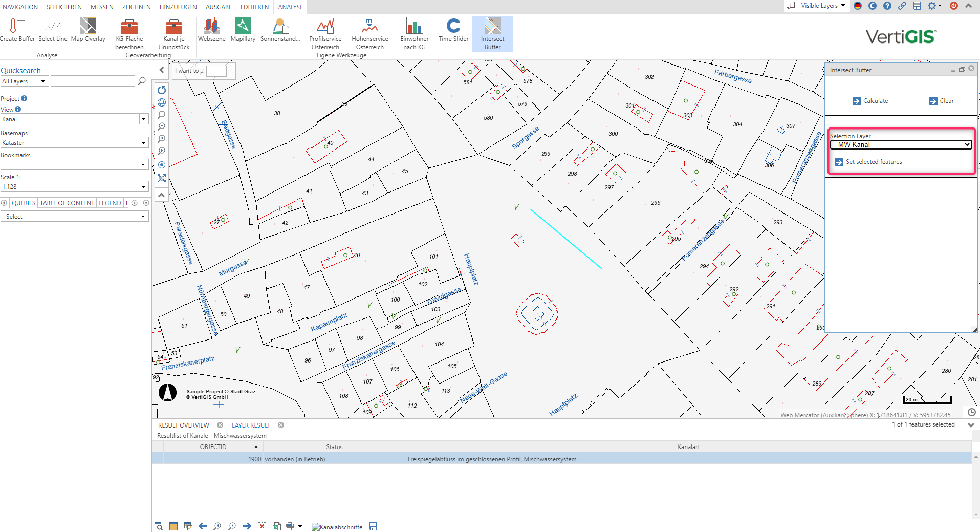Collapse the left sidebar with arrow
The width and height of the screenshot is (980, 532).
click(162, 70)
